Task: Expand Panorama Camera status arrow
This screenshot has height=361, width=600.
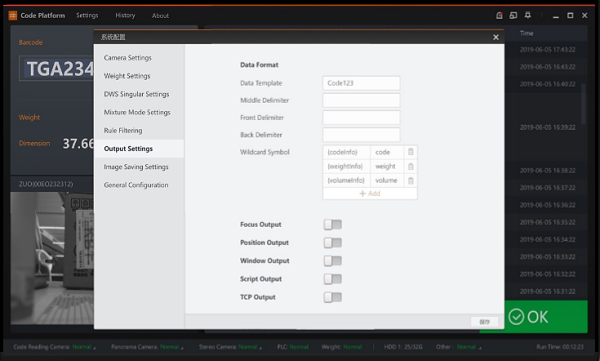Action: pos(182,348)
